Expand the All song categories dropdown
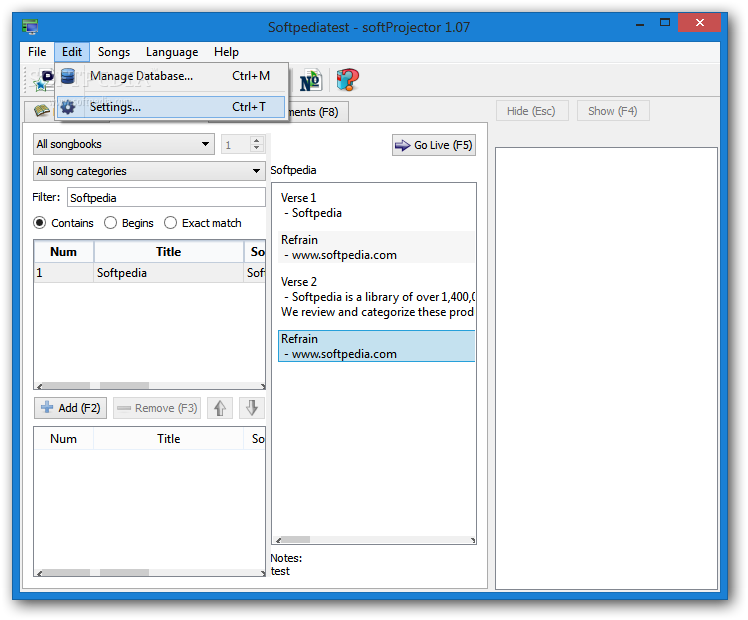This screenshot has width=748, height=620. [x=149, y=171]
